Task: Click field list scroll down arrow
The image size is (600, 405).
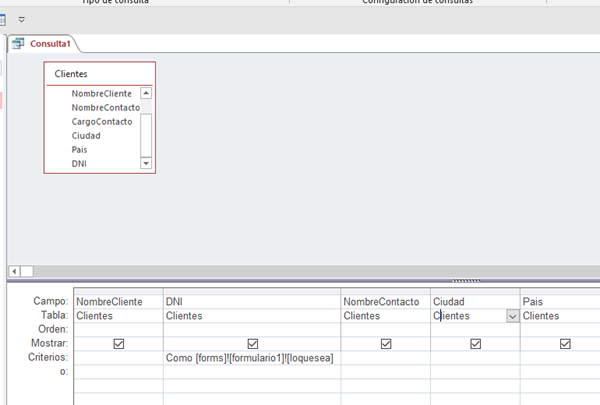Action: pyautogui.click(x=146, y=163)
